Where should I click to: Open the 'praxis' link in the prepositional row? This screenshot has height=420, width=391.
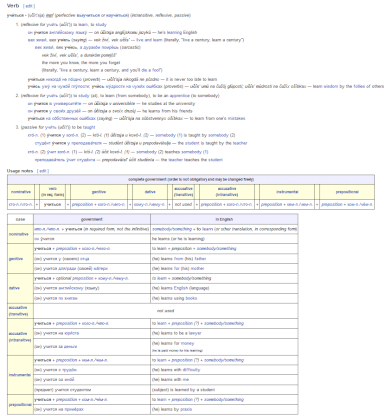click(186, 409)
